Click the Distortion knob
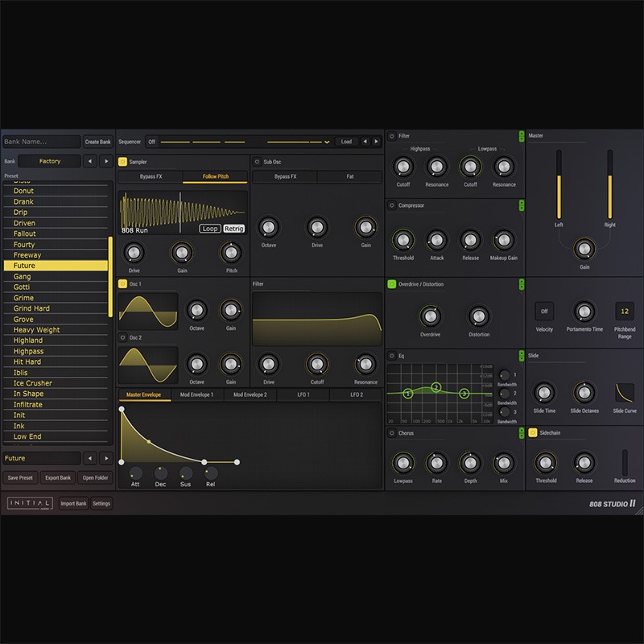Viewport: 644px width, 644px height. click(x=479, y=316)
